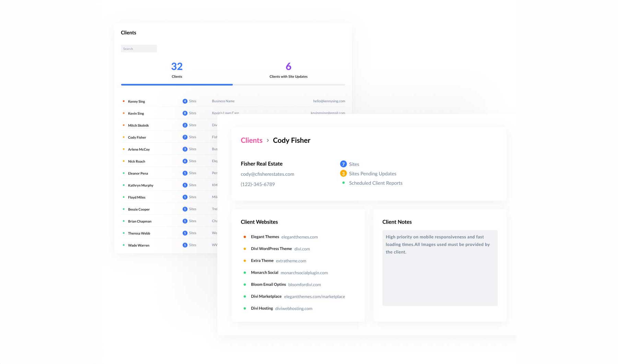This screenshot has width=618, height=364.
Task: Select the Monarch Social site name
Action: tap(265, 273)
